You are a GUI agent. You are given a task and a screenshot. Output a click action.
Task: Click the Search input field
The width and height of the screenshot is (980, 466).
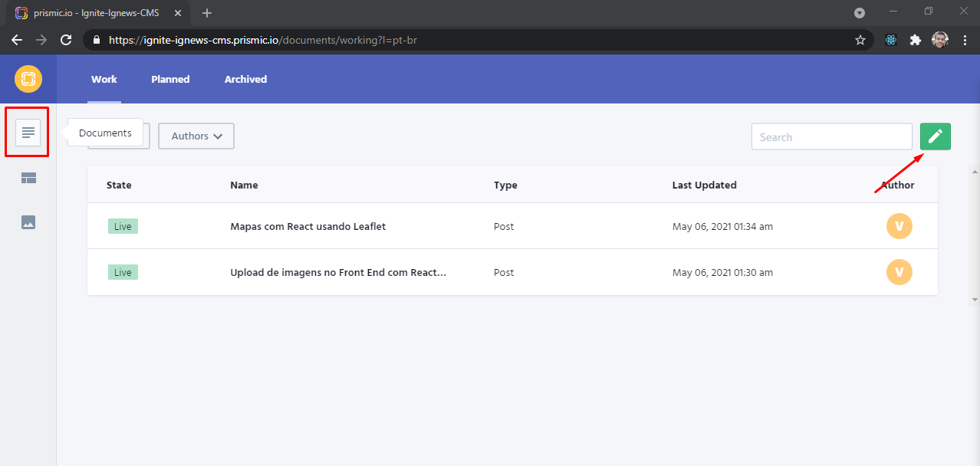tap(831, 136)
